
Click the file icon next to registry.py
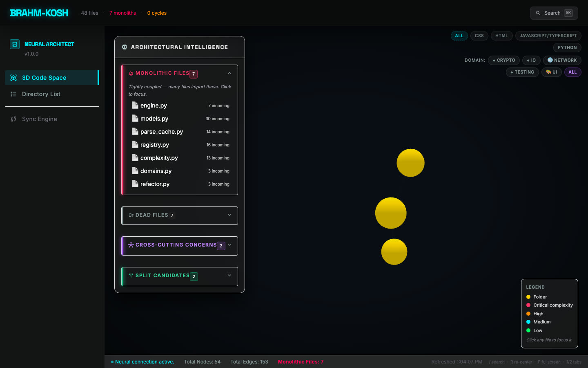[135, 144]
